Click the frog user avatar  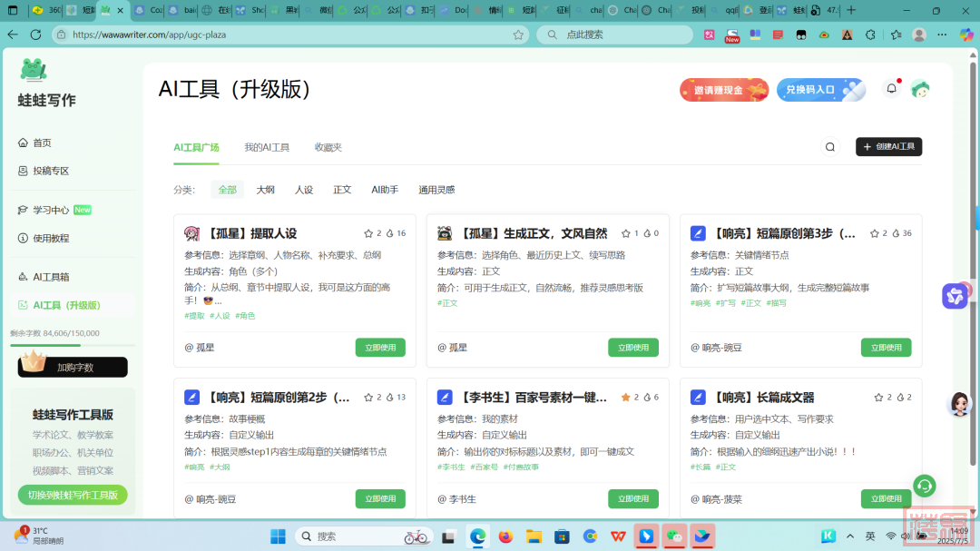[x=920, y=89]
